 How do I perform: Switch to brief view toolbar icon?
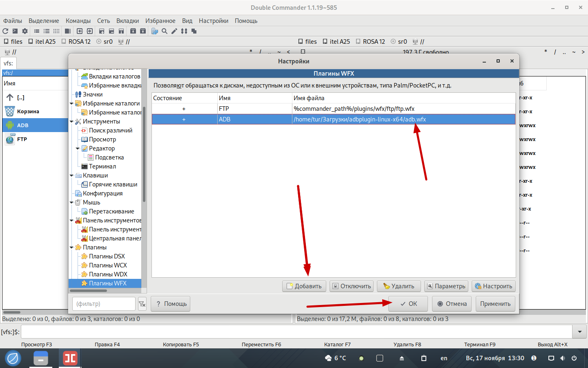[37, 31]
